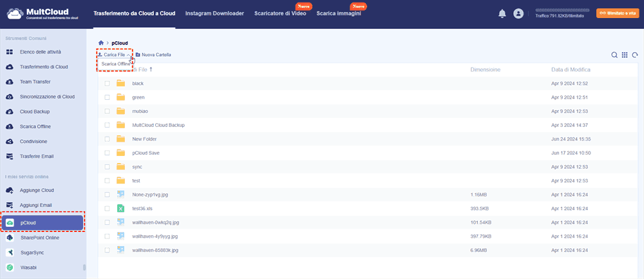Select New Folder checkbox
644x279 pixels.
[x=107, y=139]
